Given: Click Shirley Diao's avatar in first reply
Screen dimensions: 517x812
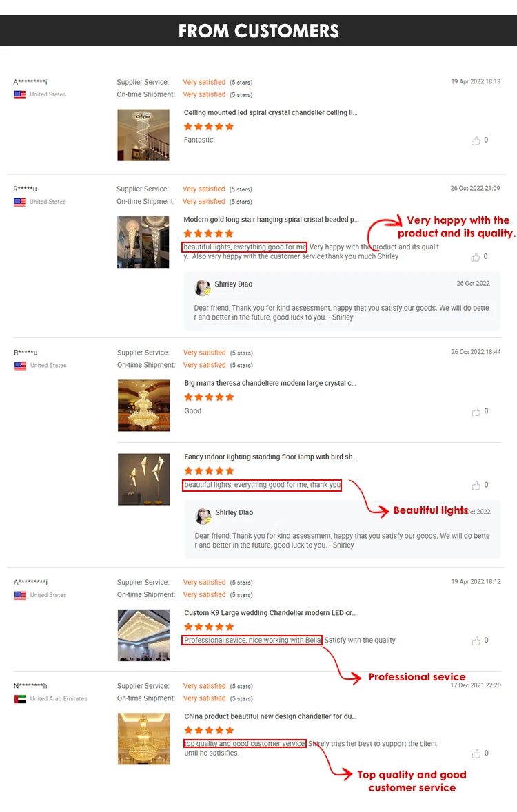Looking at the screenshot, I should (202, 287).
